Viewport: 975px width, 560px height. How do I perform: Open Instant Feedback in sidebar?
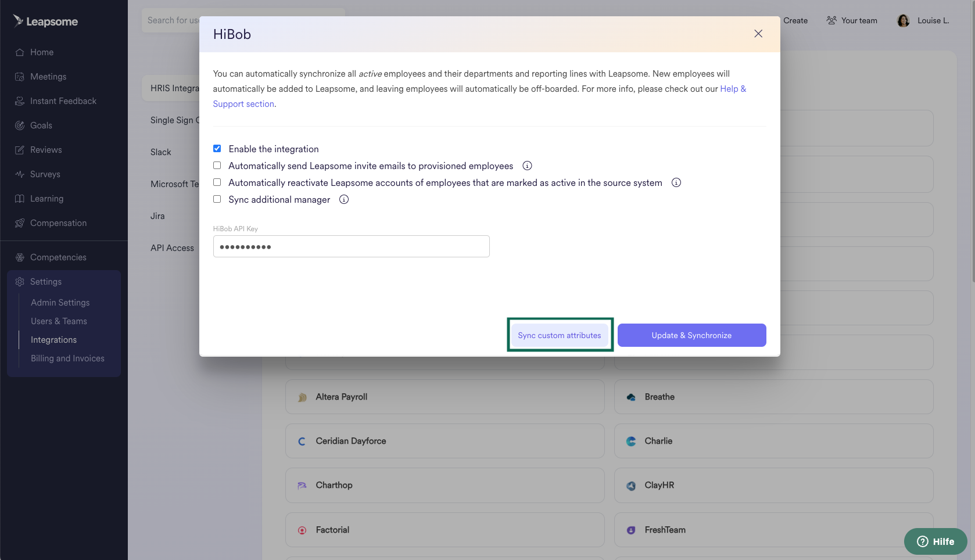[64, 101]
